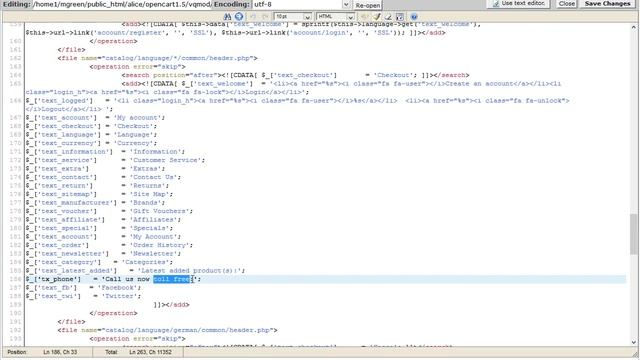The height and width of the screenshot is (360, 640).
Task: Click the disabled word-wrap icon left of the checkmark
Action: pos(365,17)
